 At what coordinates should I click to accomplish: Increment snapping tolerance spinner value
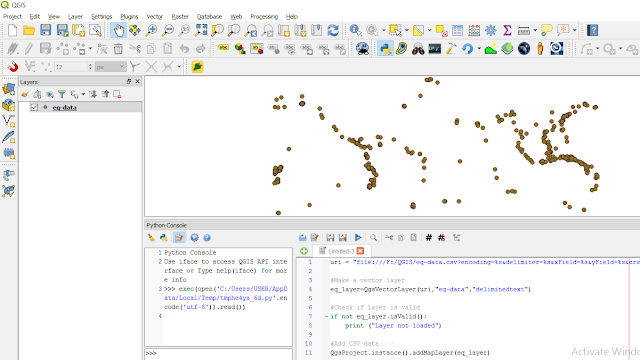click(90, 64)
